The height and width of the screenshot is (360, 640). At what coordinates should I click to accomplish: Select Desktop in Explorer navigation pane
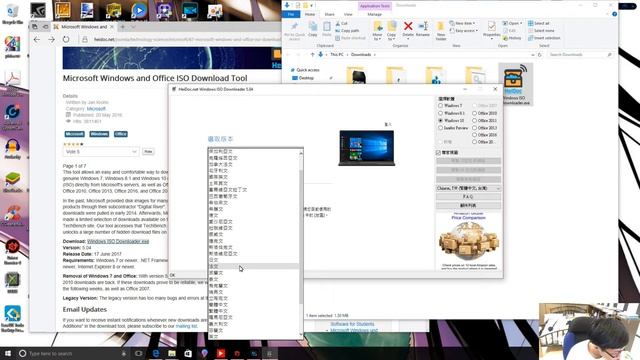point(306,78)
